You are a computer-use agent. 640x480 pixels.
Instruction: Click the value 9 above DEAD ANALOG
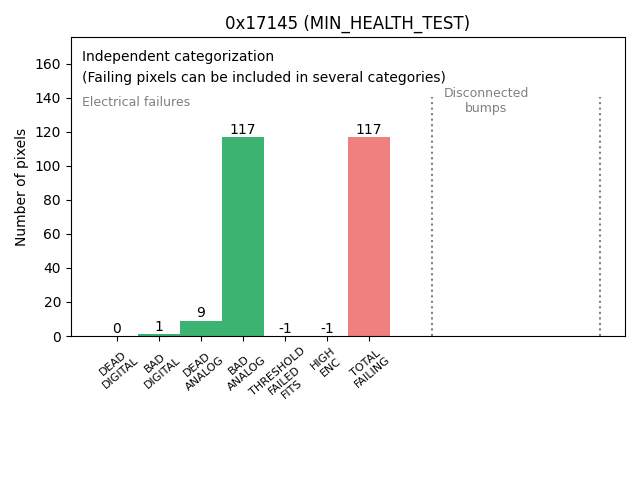[x=201, y=313]
